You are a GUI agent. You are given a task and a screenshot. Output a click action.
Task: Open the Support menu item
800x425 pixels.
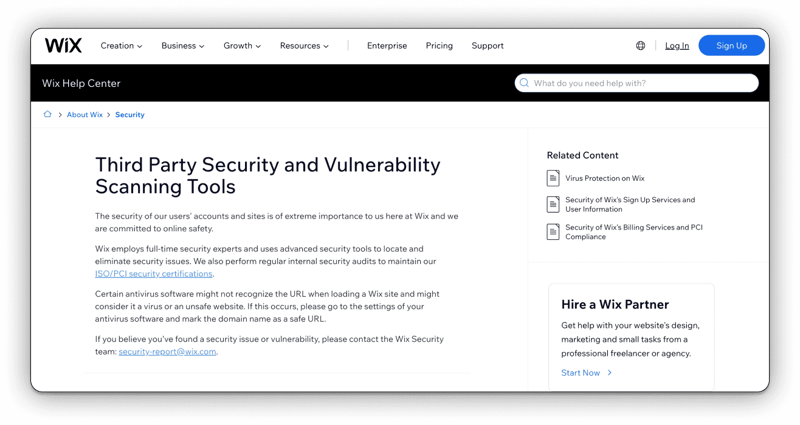[x=487, y=45]
